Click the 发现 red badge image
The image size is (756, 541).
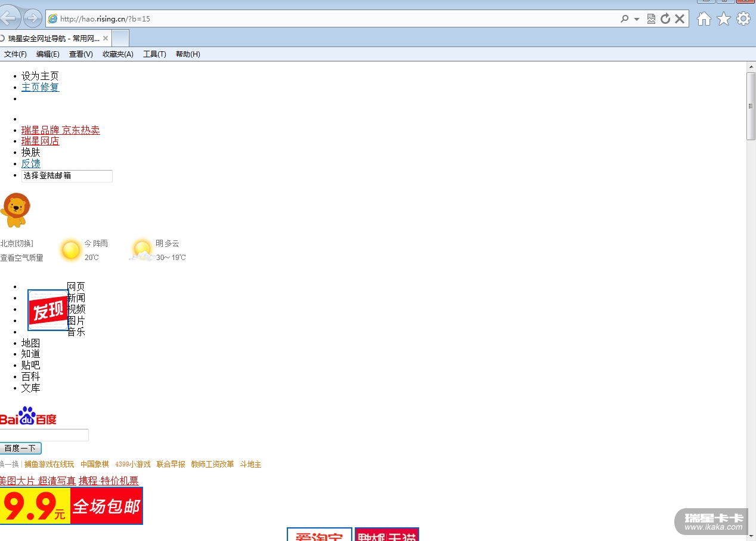pyautogui.click(x=48, y=310)
